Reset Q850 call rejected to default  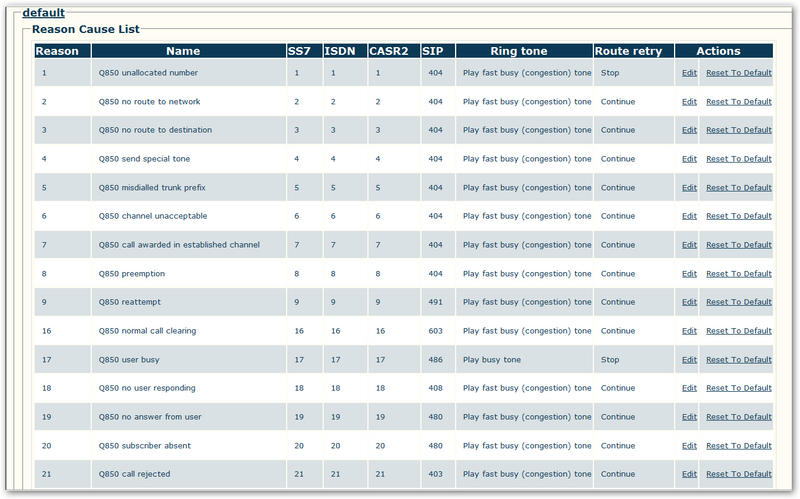[739, 474]
